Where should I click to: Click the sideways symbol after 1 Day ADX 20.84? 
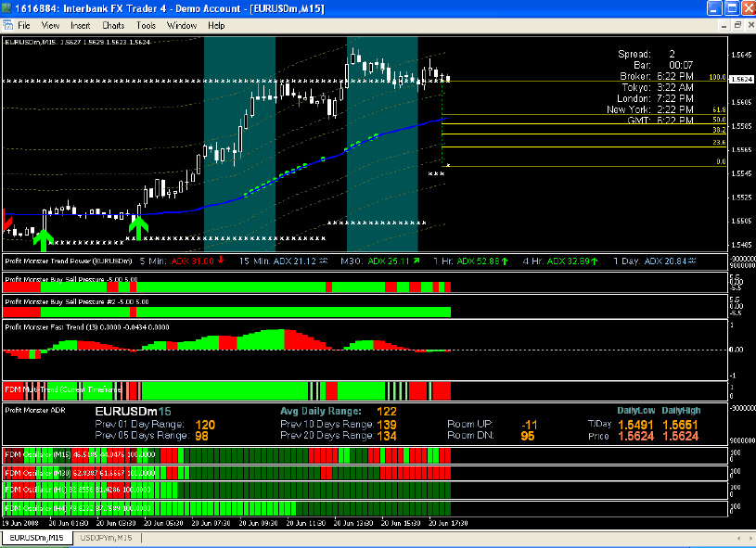point(692,261)
